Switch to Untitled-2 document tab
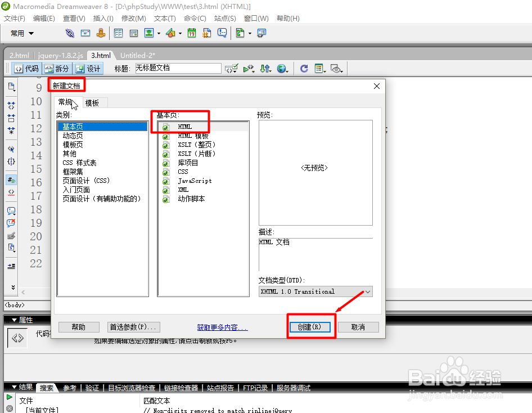The width and height of the screenshot is (532, 413). (x=137, y=55)
